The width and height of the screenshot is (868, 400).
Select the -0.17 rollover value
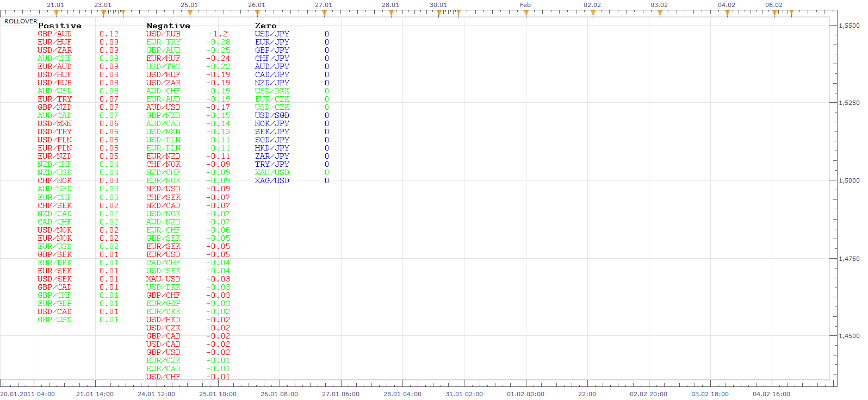(x=218, y=107)
